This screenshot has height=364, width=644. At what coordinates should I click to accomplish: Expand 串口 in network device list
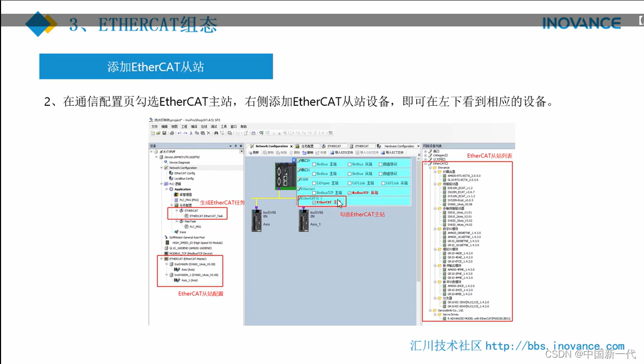426,151
